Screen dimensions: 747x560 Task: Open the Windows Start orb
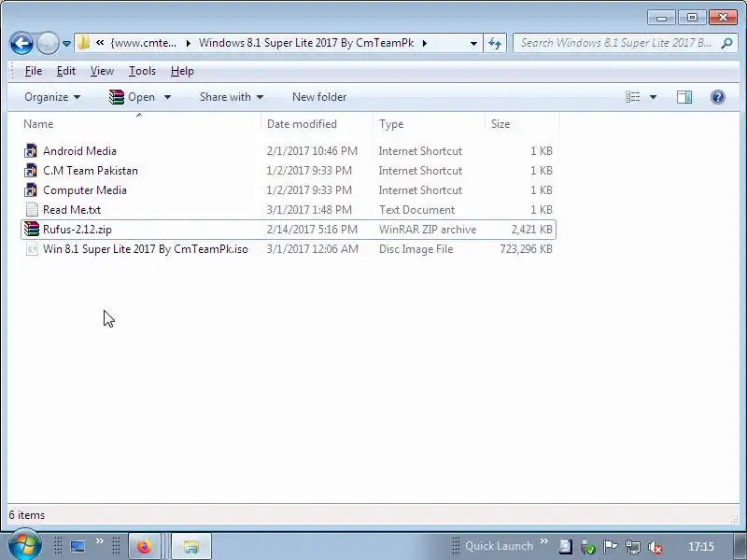click(25, 545)
